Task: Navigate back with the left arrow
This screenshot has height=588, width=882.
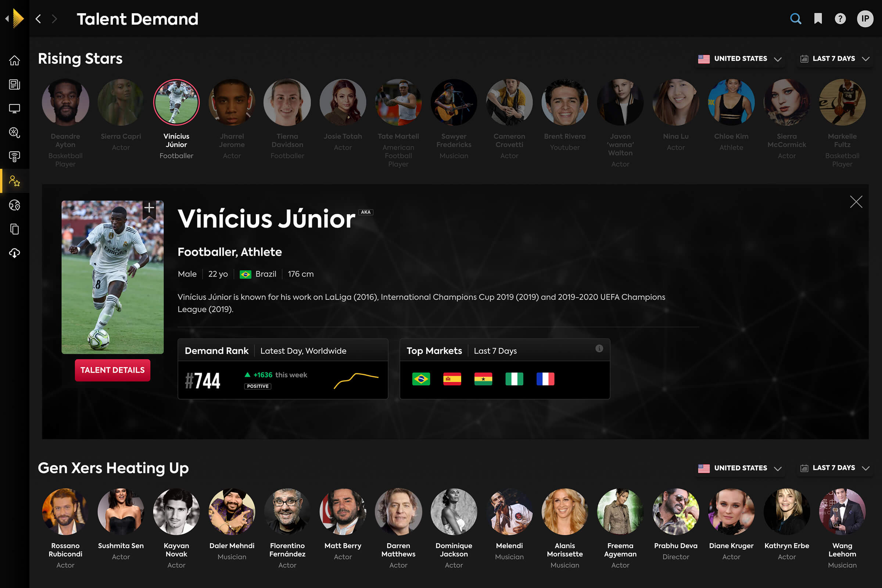Action: pyautogui.click(x=38, y=19)
